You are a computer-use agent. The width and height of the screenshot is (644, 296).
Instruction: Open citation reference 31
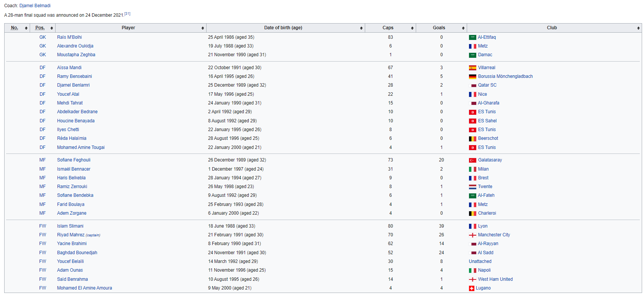pos(127,14)
